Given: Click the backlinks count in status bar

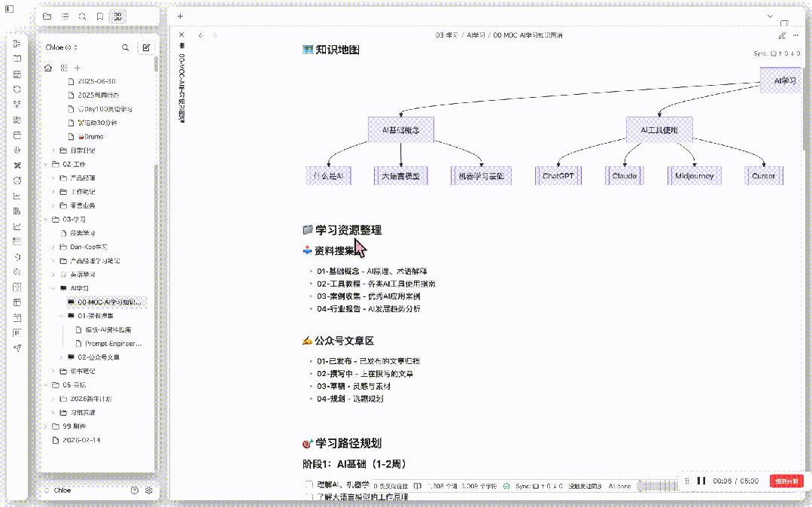Looking at the screenshot, I should pyautogui.click(x=391, y=486).
